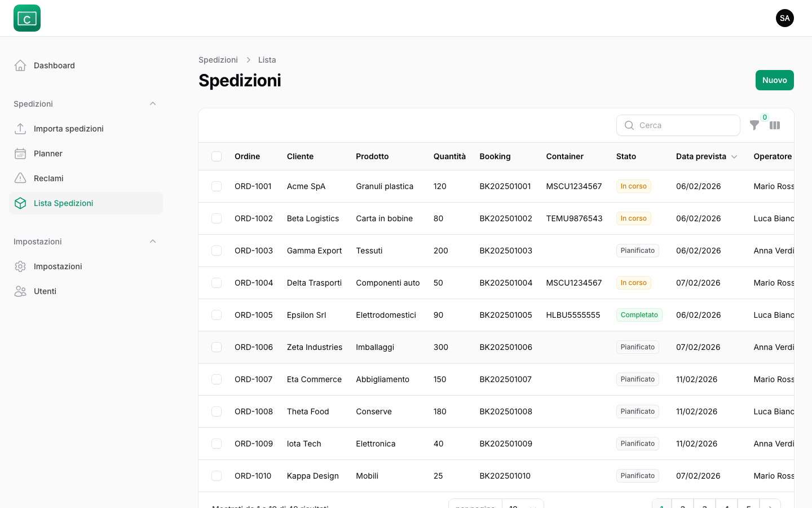Open the filter icon in the table toolbar
This screenshot has width=812, height=508.
(x=755, y=125)
